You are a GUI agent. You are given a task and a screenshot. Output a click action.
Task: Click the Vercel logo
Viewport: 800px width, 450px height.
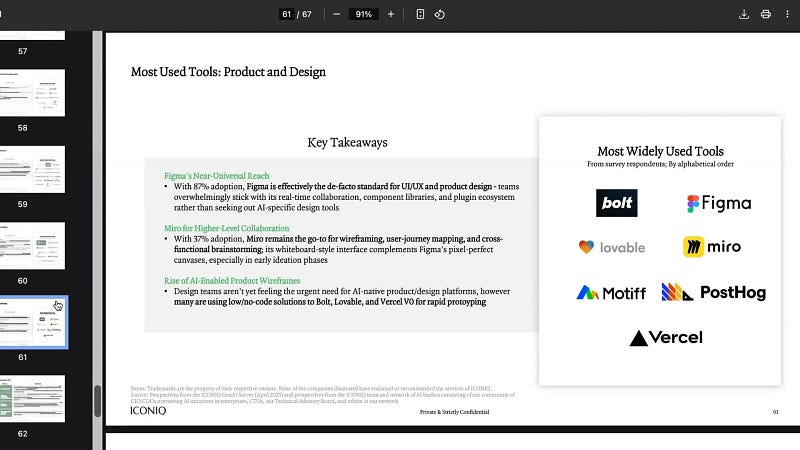pyautogui.click(x=666, y=338)
